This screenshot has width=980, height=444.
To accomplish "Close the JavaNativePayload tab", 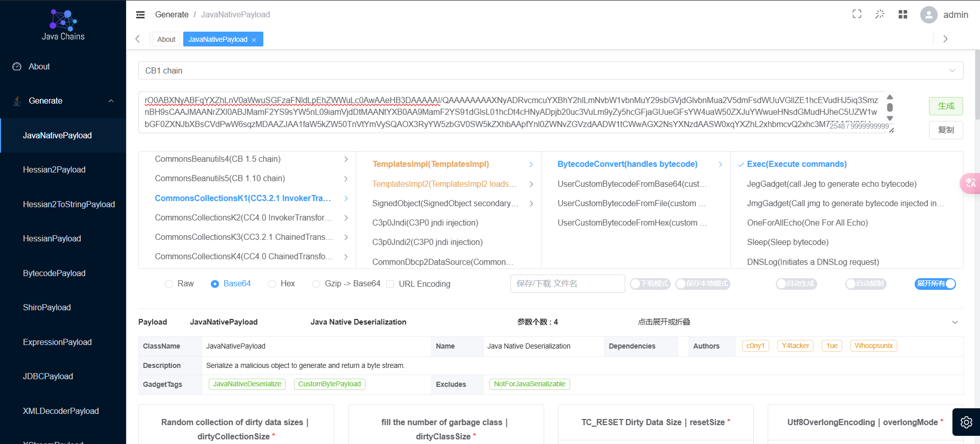I will click(254, 40).
